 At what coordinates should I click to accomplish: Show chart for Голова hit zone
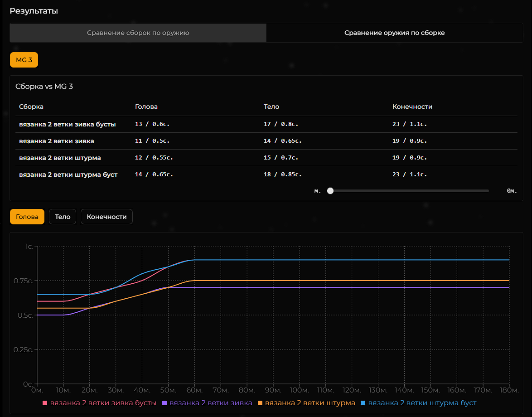click(27, 217)
